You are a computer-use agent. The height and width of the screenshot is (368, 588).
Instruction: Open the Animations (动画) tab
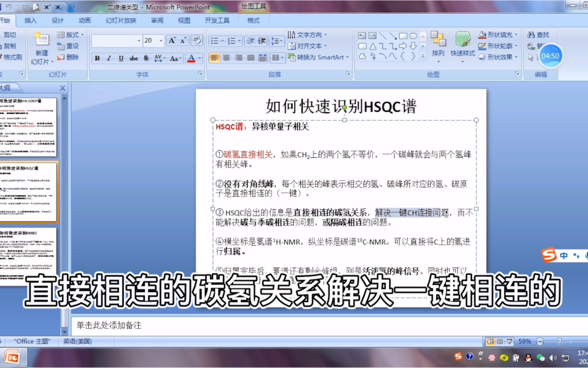[x=84, y=20]
